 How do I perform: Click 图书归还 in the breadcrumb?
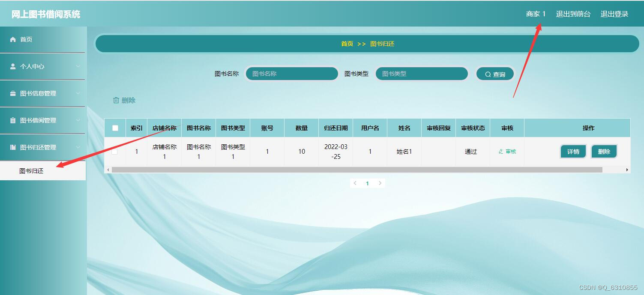(x=382, y=44)
